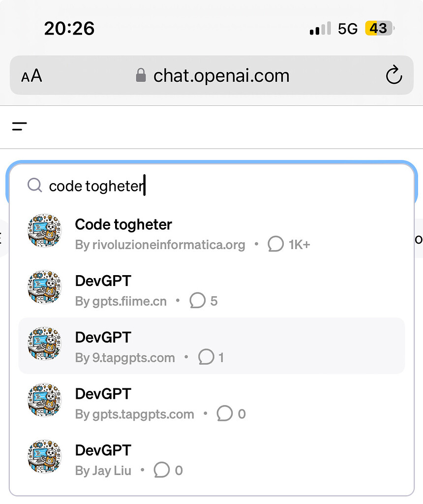Reload the page using the refresh icon
The width and height of the screenshot is (423, 504).
[393, 75]
